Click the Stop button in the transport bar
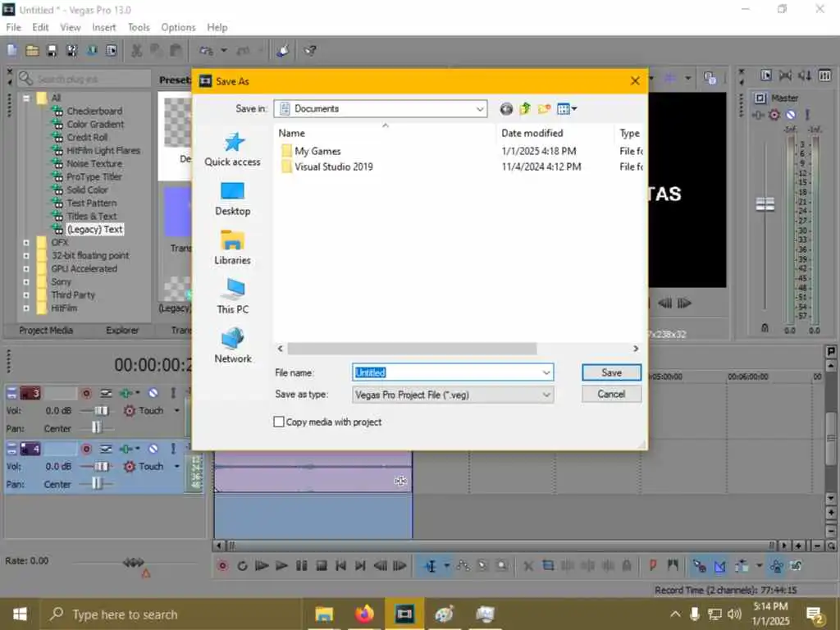 click(x=322, y=566)
